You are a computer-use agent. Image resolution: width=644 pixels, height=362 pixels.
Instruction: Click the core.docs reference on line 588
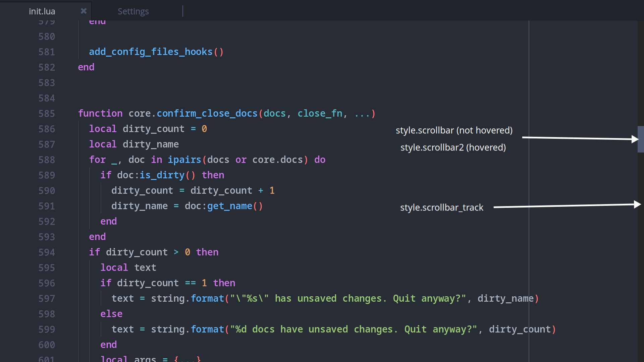(278, 160)
